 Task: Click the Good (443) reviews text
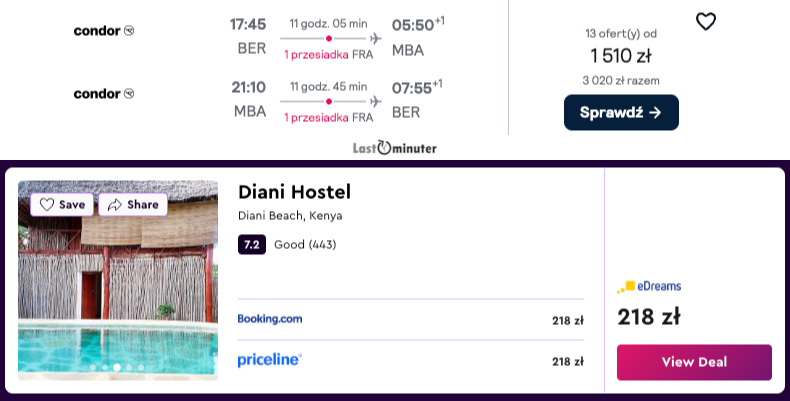pos(305,245)
